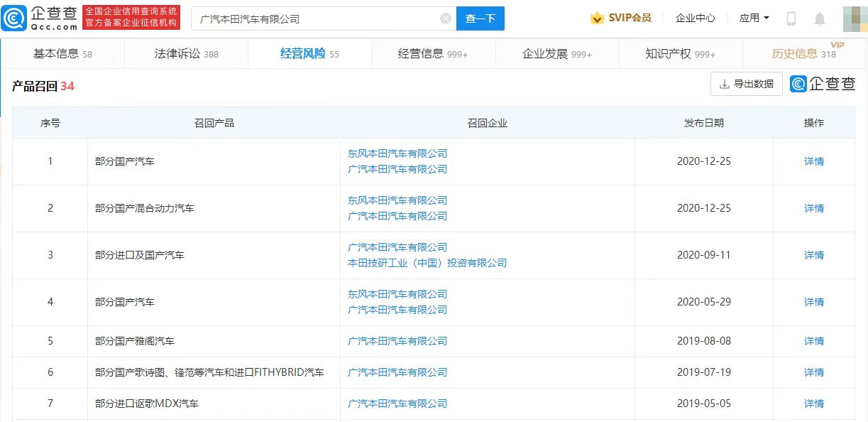Open 企业中心 in the header
The width and height of the screenshot is (868, 422).
pos(696,18)
